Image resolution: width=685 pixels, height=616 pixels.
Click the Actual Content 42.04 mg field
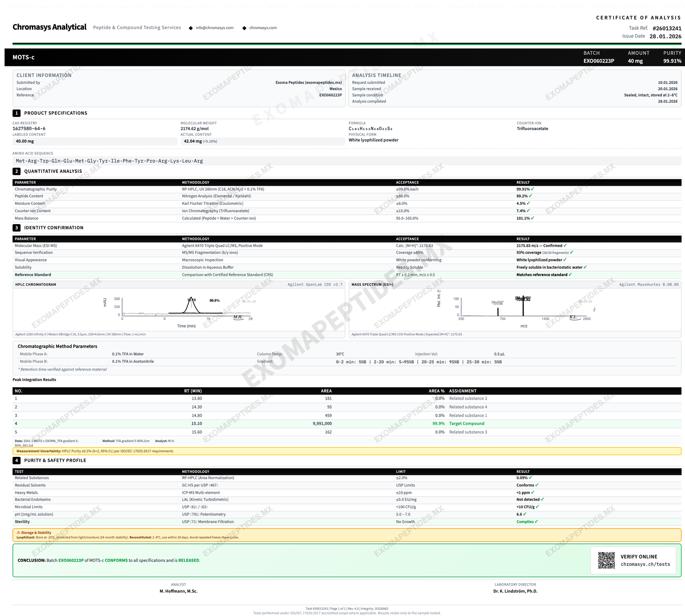click(262, 142)
